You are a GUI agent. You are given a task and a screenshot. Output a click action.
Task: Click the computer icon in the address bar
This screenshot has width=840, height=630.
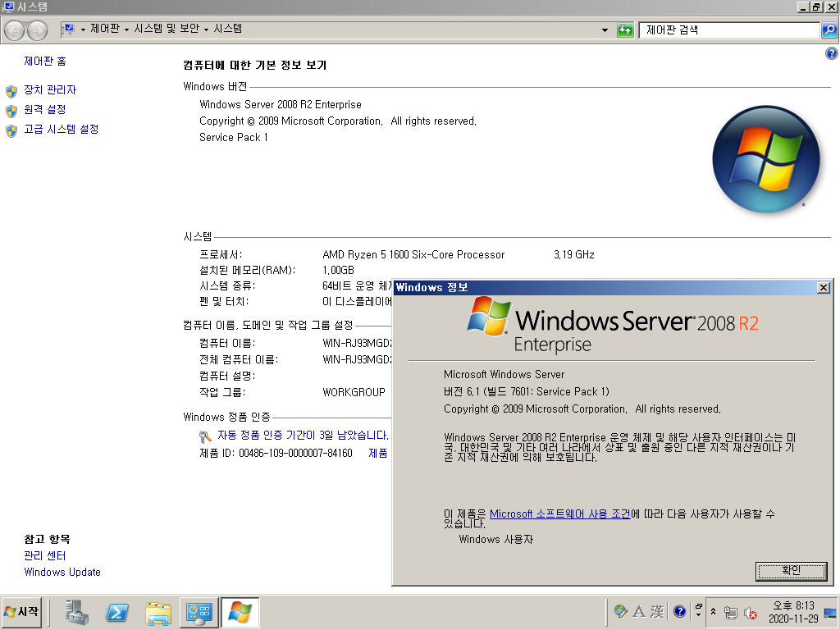[69, 29]
